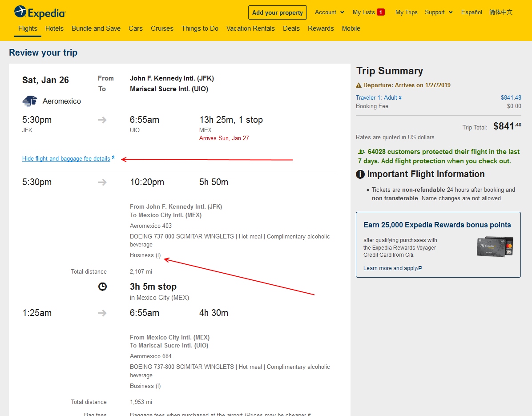Click the arrow between 1:25am and 6:55am
This screenshot has height=416, width=532.
click(x=102, y=313)
